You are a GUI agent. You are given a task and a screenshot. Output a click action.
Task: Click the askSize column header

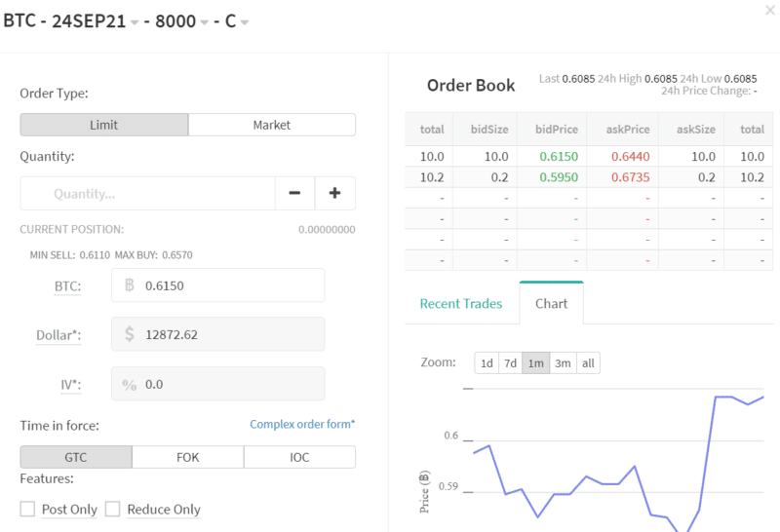pos(696,130)
